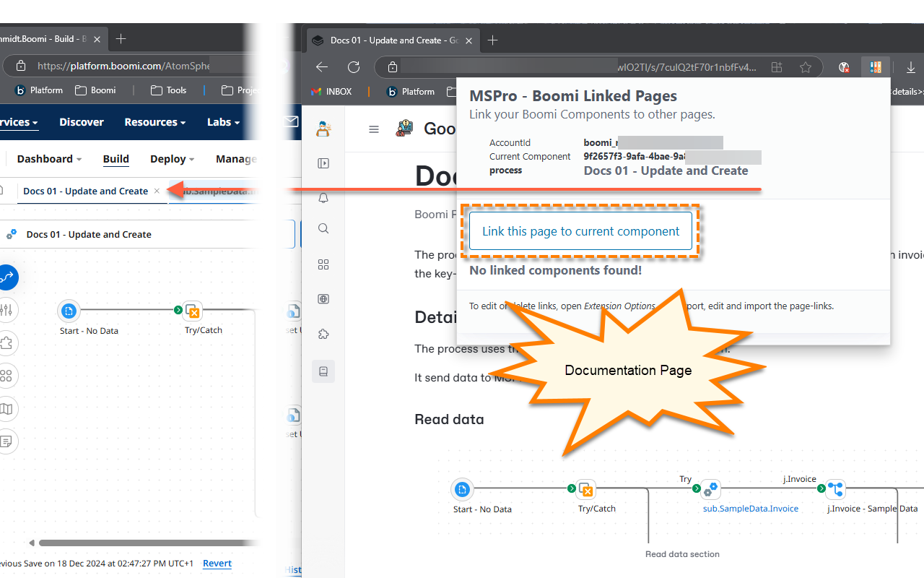Open the Manage menu in Boomi
The image size is (924, 578).
click(x=236, y=159)
